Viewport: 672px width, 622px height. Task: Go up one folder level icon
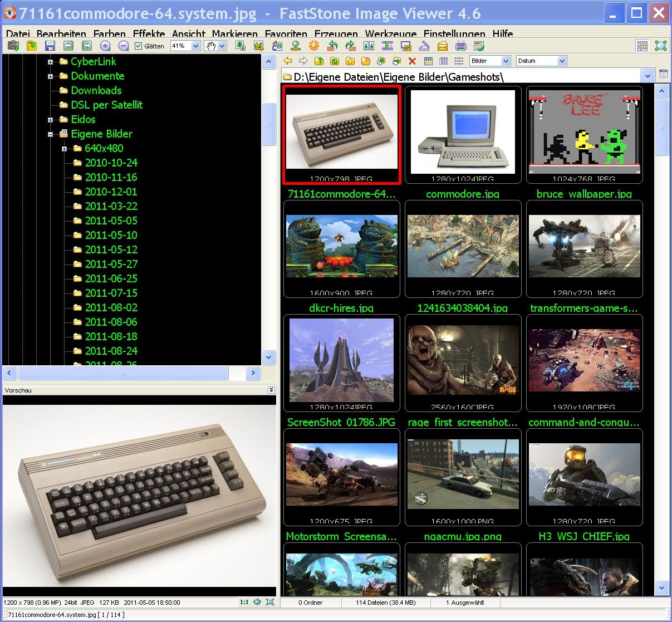coord(319,61)
